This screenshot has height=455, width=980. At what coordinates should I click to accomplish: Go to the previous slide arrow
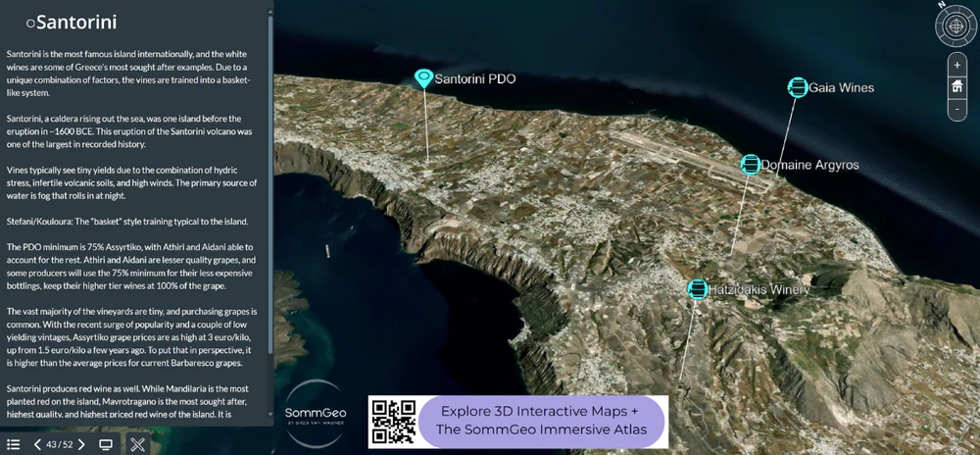(37, 444)
